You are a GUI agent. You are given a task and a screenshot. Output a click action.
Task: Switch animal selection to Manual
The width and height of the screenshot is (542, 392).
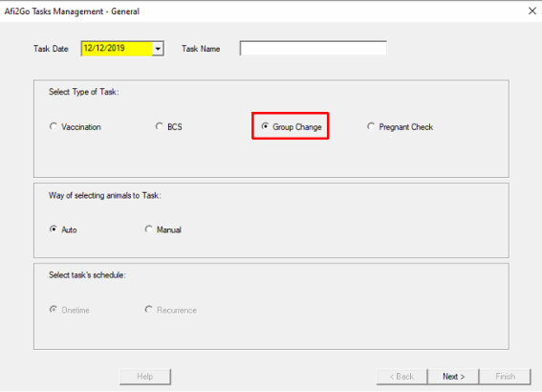[x=163, y=229]
